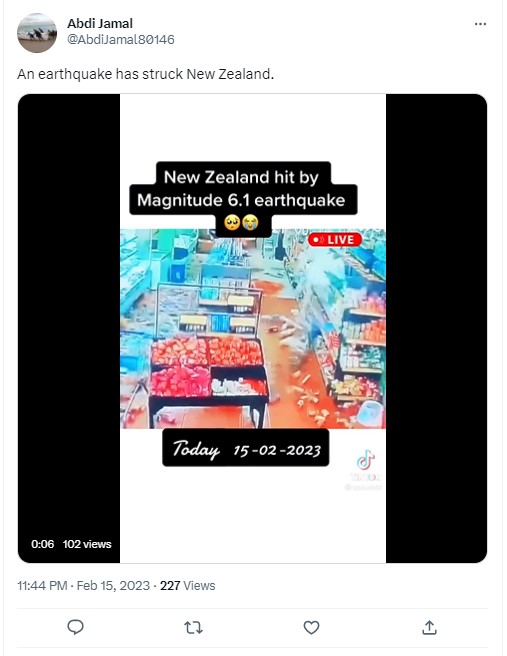Click the New Zealand earthquake caption overlay
The image size is (507, 656).
click(x=243, y=189)
